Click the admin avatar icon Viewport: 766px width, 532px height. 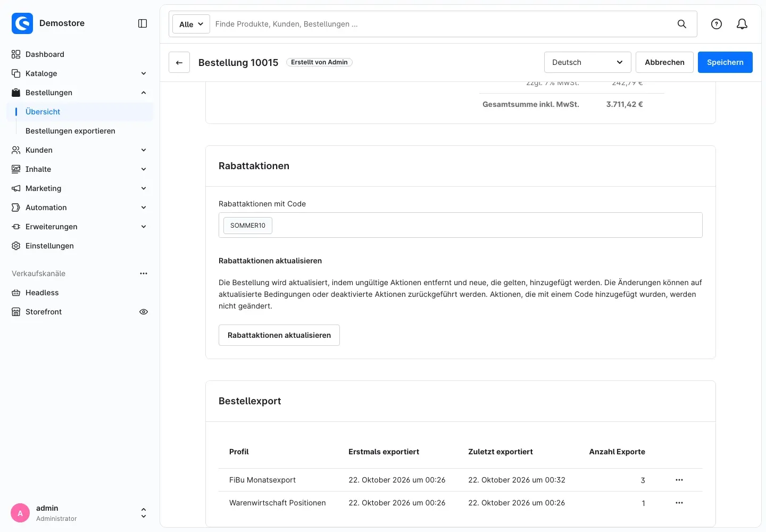pyautogui.click(x=20, y=513)
